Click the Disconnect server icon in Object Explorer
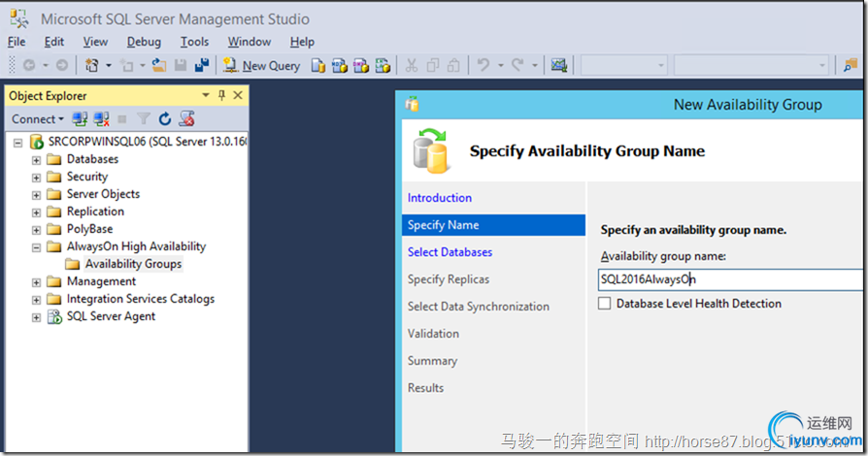The width and height of the screenshot is (868, 456). [100, 119]
